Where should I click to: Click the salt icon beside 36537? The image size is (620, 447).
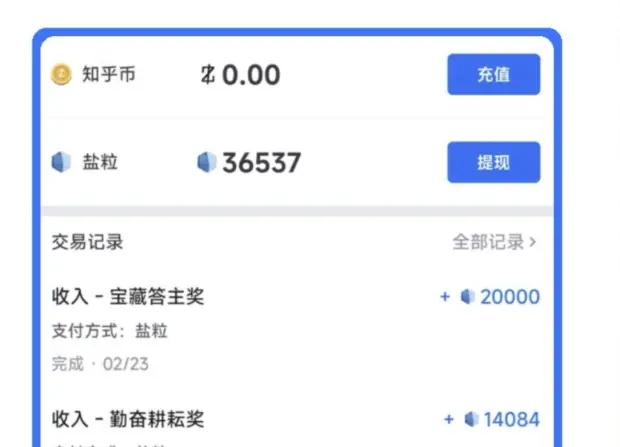(x=207, y=162)
